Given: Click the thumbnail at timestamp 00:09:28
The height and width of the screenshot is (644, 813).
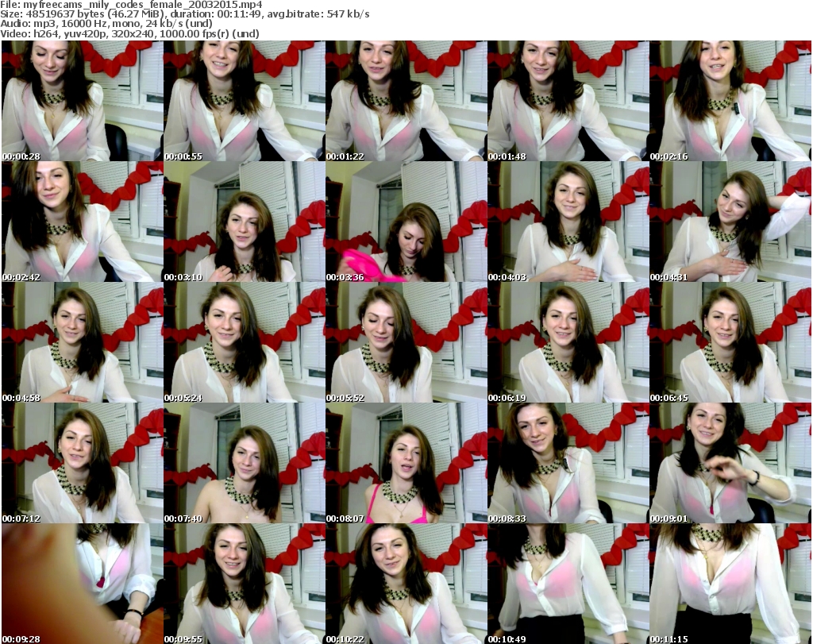Looking at the screenshot, I should [x=83, y=584].
